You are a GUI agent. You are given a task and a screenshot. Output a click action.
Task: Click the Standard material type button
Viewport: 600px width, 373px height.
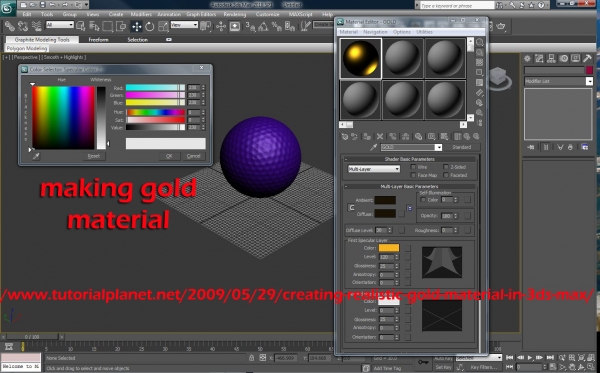click(x=461, y=147)
